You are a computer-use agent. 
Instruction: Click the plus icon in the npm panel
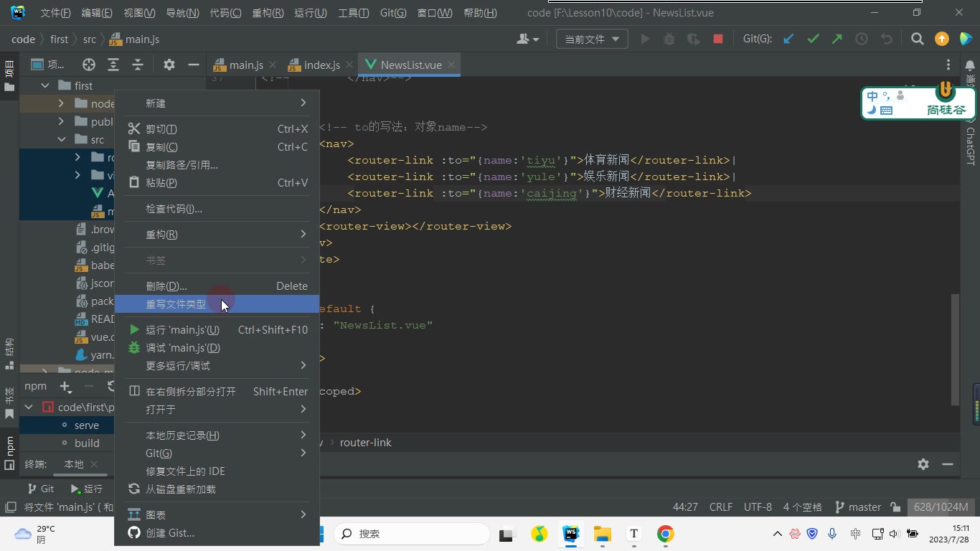(x=65, y=387)
